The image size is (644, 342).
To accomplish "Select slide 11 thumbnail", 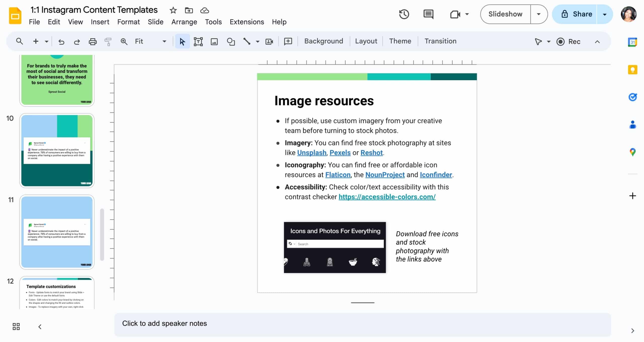I will (57, 231).
